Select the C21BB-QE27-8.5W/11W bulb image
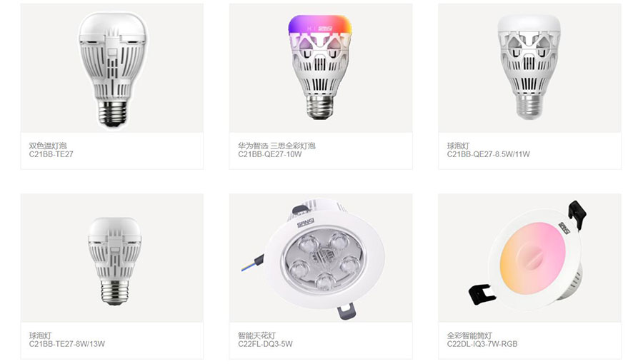 click(x=529, y=68)
